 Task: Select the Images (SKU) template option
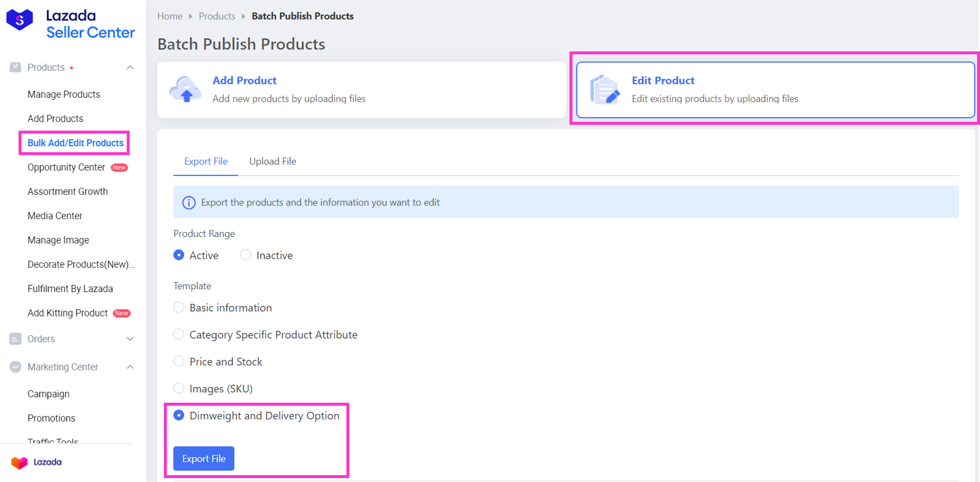pos(179,388)
